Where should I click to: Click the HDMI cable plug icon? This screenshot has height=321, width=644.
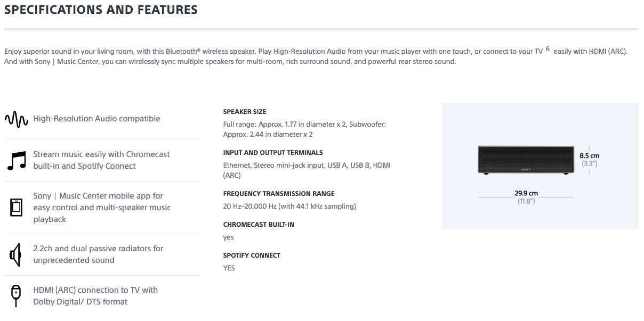pos(16,295)
